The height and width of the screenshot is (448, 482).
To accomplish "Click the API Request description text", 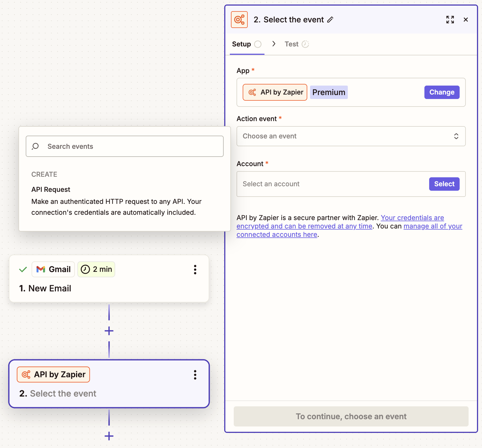I will pos(117,207).
